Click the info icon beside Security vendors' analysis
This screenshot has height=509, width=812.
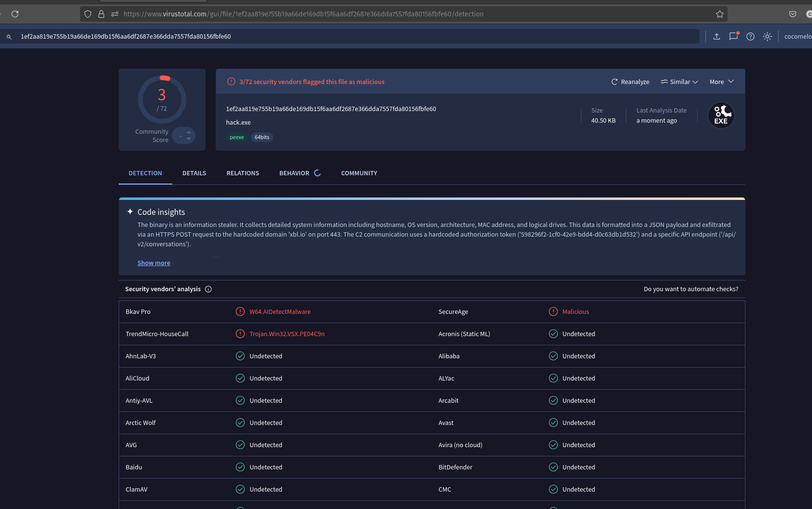tap(208, 289)
